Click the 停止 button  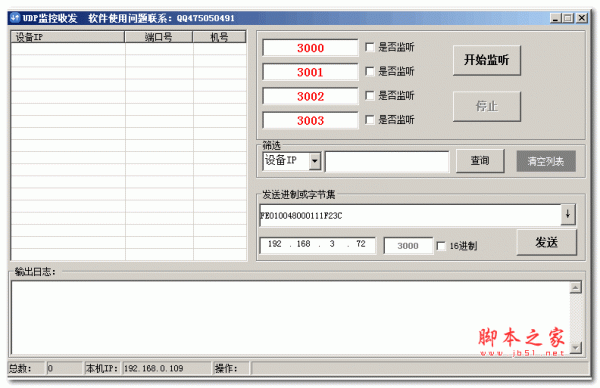(487, 106)
